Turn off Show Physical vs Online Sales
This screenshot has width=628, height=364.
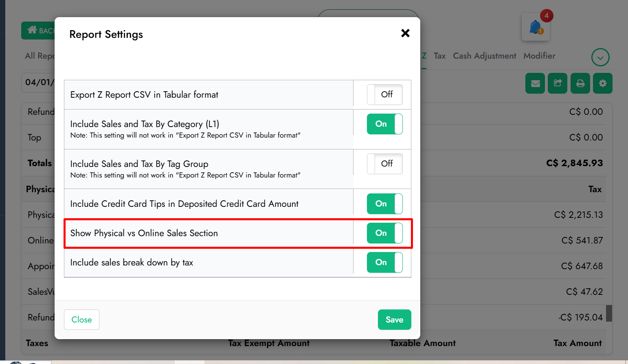[x=384, y=233]
